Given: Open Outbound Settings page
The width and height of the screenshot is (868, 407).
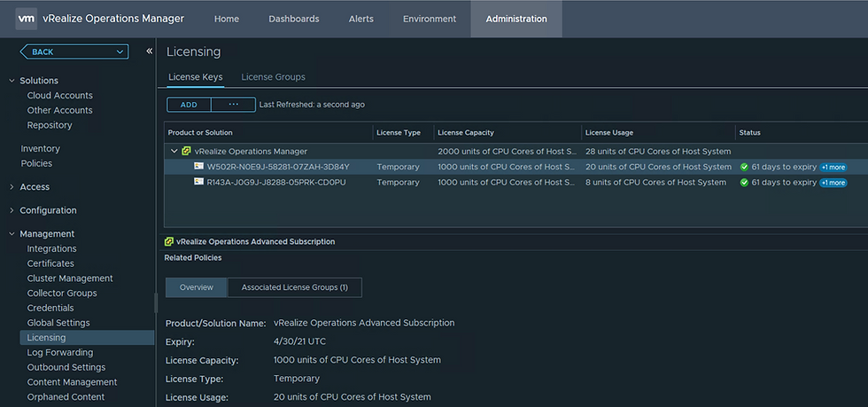Looking at the screenshot, I should [x=66, y=367].
